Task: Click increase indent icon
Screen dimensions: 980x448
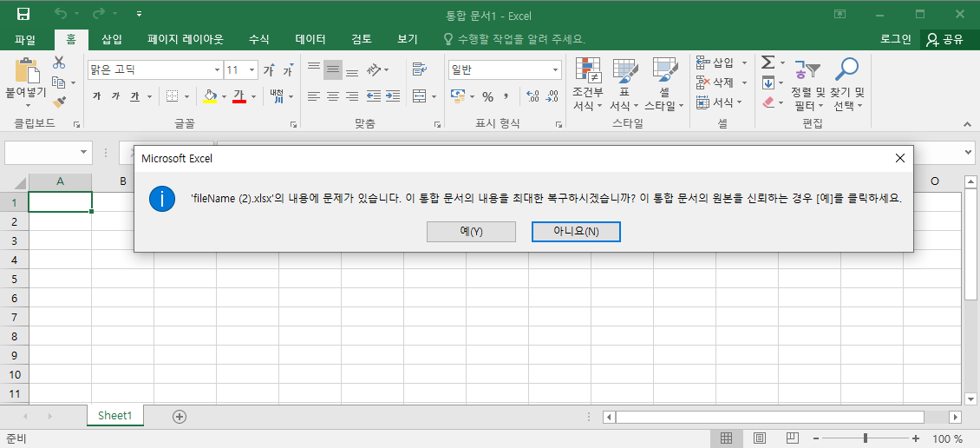Action: (393, 96)
